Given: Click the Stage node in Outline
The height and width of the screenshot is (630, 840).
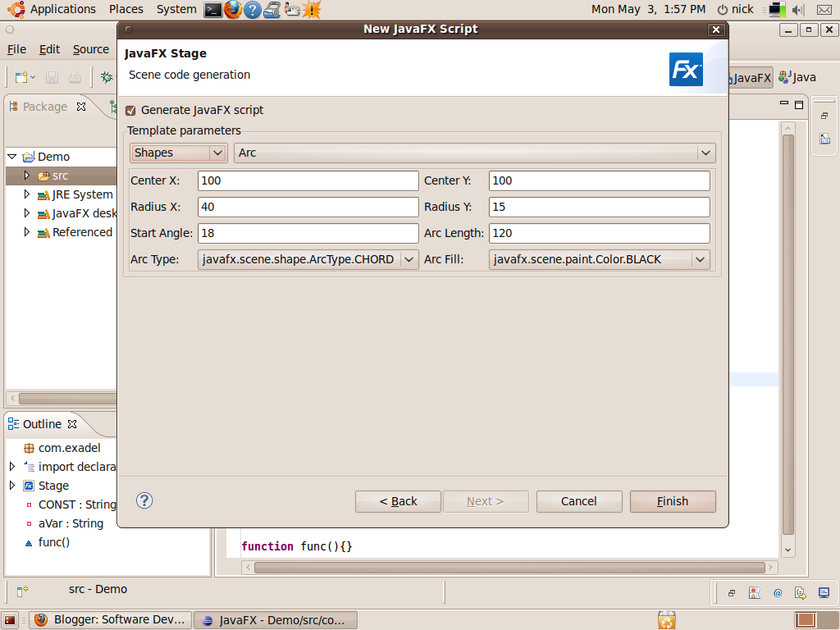Looking at the screenshot, I should pos(53,486).
